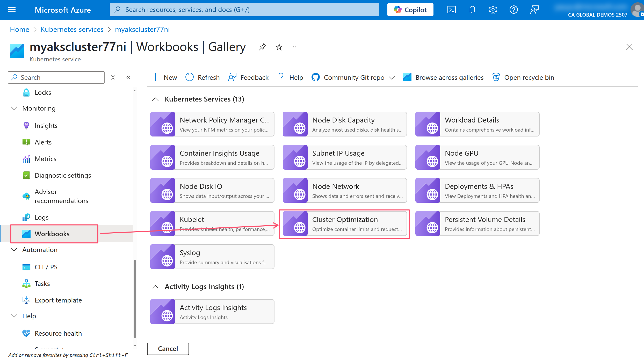The height and width of the screenshot is (360, 644).
Task: Go to Home breadcrumb
Action: click(19, 30)
